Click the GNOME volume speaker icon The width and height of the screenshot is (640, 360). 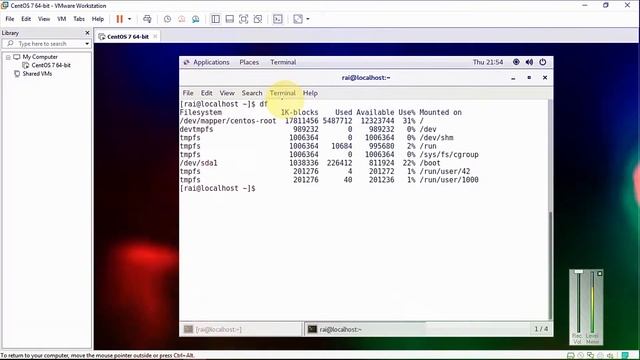(x=529, y=62)
